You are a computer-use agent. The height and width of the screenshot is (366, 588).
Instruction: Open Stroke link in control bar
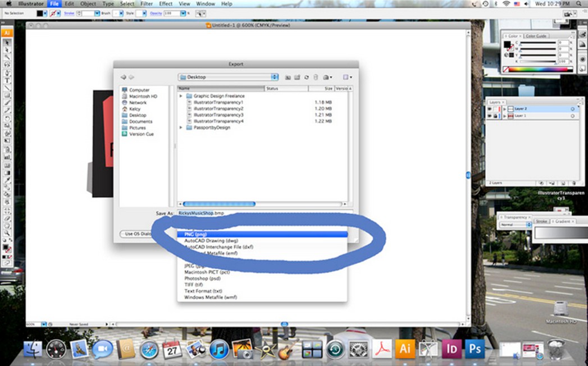69,13
